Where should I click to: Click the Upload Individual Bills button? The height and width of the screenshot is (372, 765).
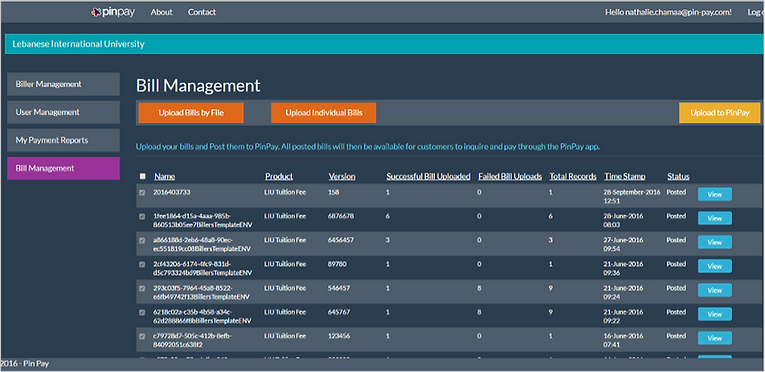click(x=323, y=113)
